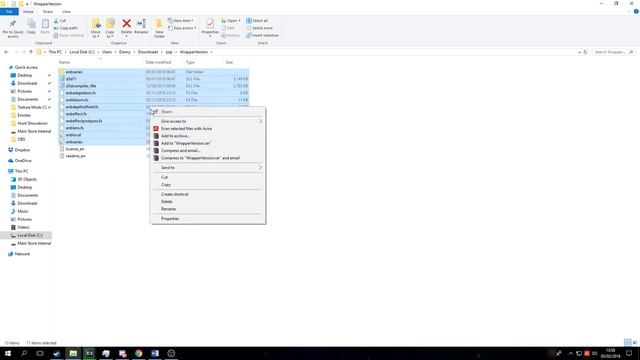640x360 pixels.
Task: Click the Cut command in the ribbon
Action: (x=60, y=20)
